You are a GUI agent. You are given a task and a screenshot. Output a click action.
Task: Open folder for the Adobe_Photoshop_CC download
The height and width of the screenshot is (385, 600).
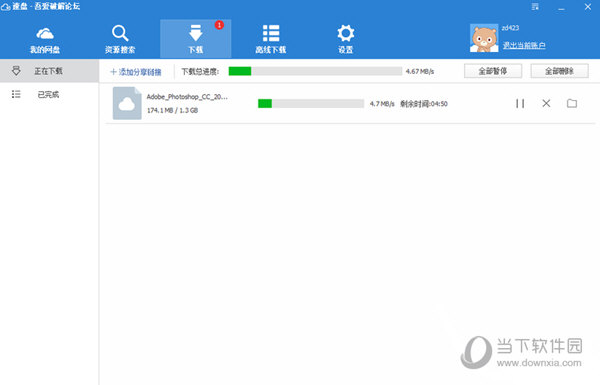point(572,103)
